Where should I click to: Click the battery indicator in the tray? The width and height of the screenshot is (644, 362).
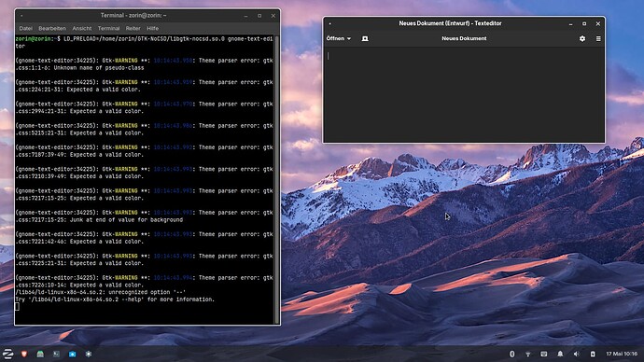tap(593, 354)
